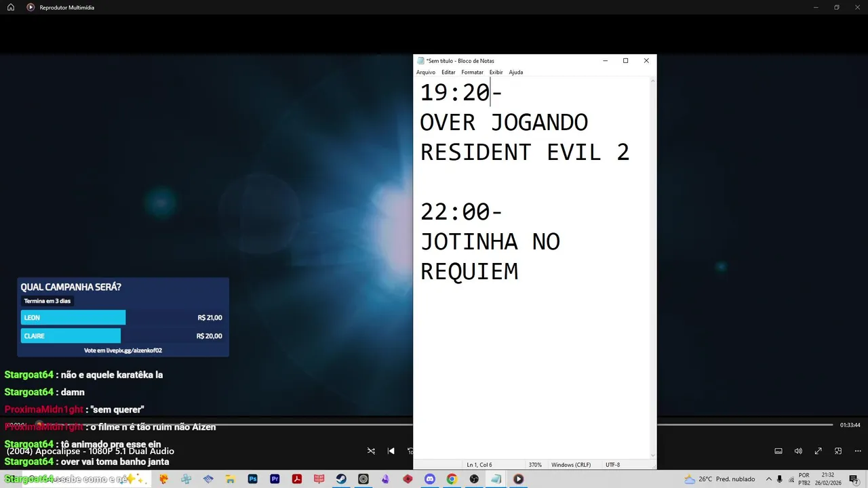Open Adobe Acrobat from the taskbar
Viewport: 868px width, 488px height.
coord(297,479)
